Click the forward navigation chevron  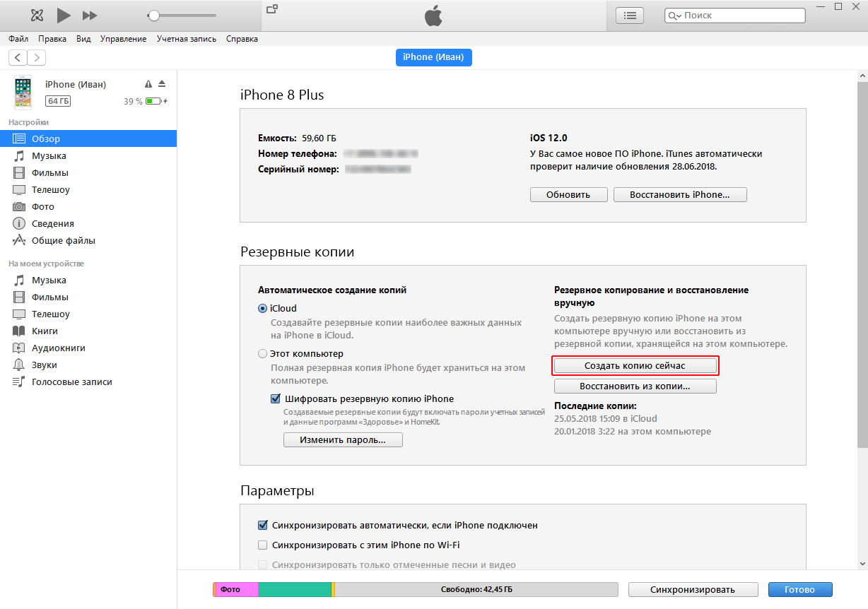point(36,57)
